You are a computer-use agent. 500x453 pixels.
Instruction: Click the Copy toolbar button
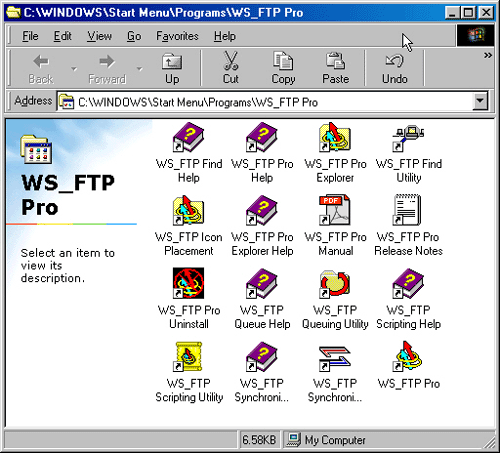coord(283,69)
